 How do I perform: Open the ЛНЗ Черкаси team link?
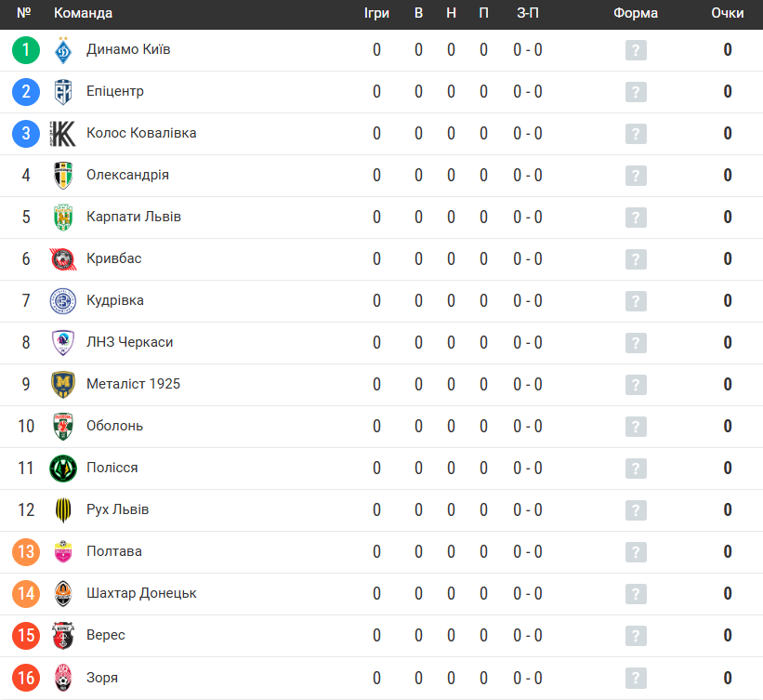coord(129,342)
